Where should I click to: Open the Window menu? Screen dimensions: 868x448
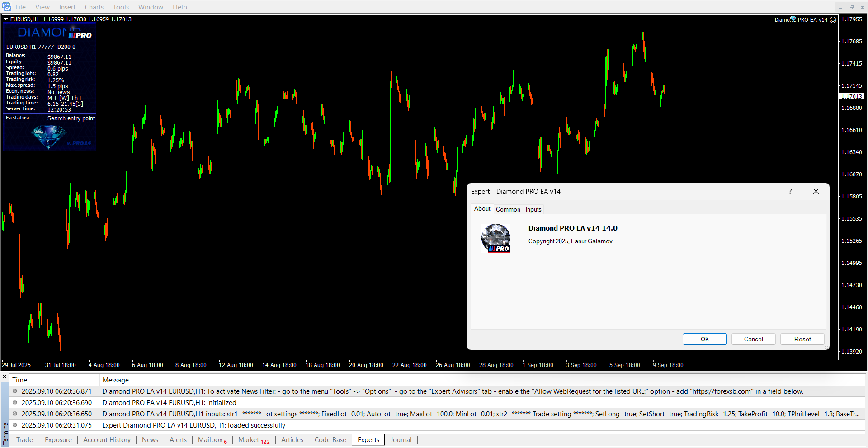point(151,7)
